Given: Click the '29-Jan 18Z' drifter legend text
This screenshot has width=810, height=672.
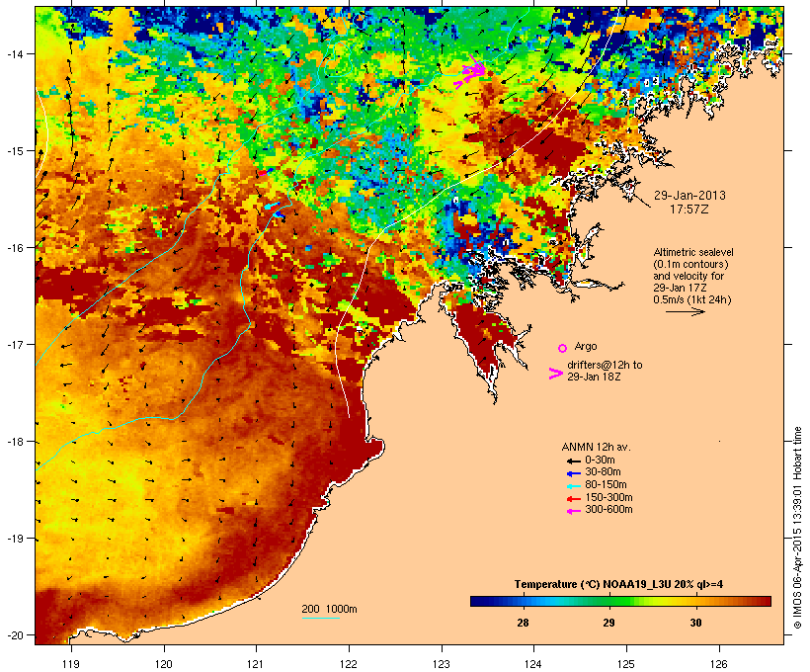Looking at the screenshot, I should click(x=594, y=377).
